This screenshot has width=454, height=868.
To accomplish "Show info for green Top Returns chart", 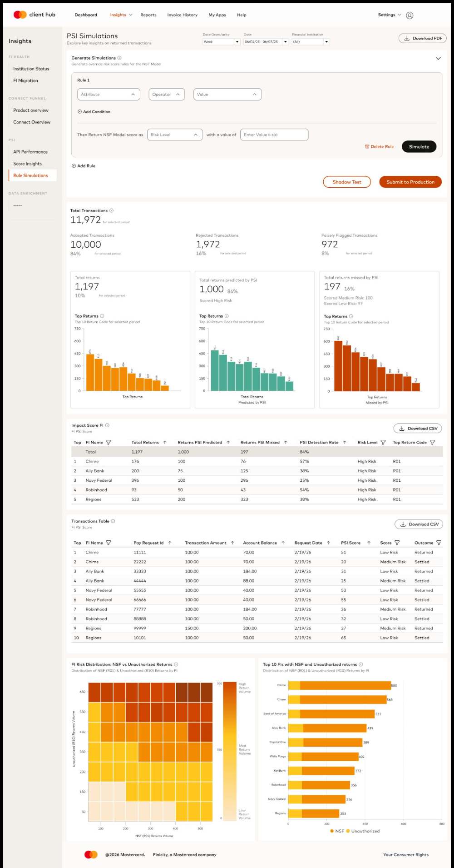I will pyautogui.click(x=227, y=316).
